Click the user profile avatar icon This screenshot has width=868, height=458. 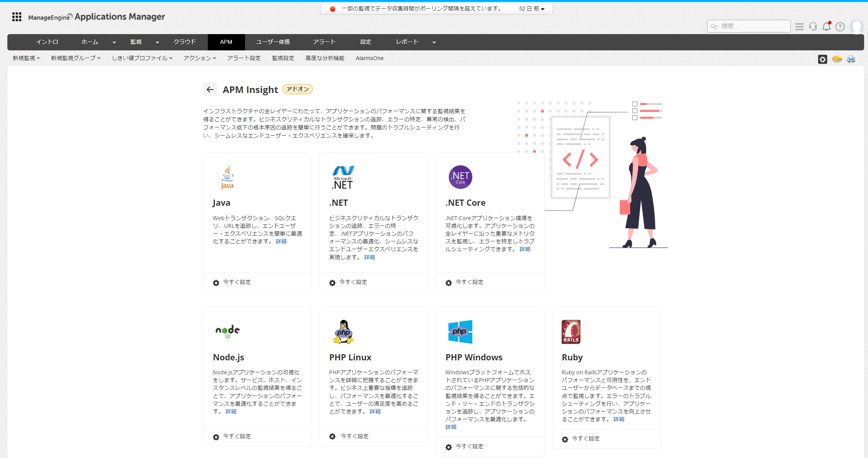click(856, 26)
